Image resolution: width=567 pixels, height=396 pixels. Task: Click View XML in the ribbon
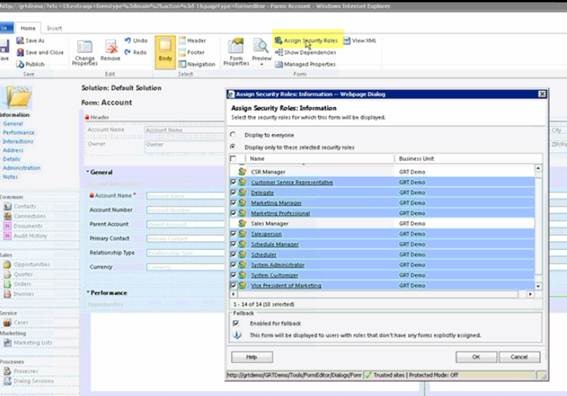click(x=359, y=41)
